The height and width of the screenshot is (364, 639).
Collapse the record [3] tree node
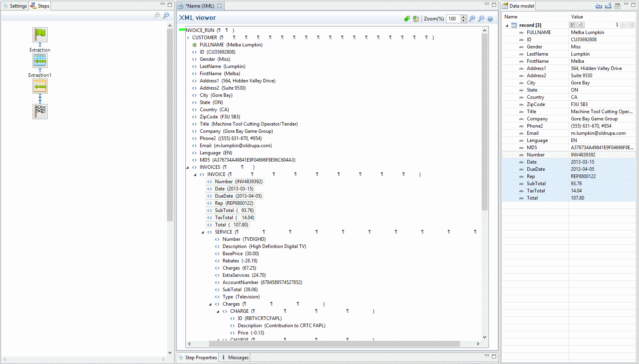pos(507,26)
